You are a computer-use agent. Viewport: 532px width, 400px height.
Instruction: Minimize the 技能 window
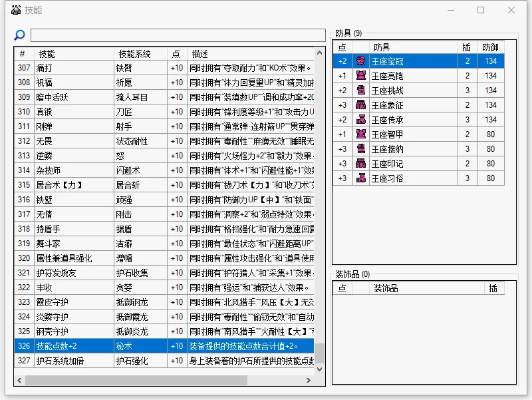[451, 10]
